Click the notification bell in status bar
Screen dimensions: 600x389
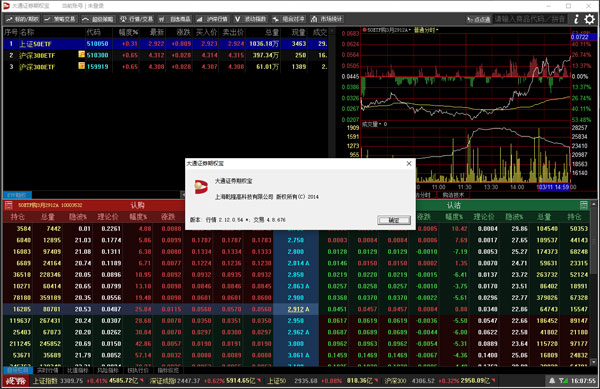552,381
